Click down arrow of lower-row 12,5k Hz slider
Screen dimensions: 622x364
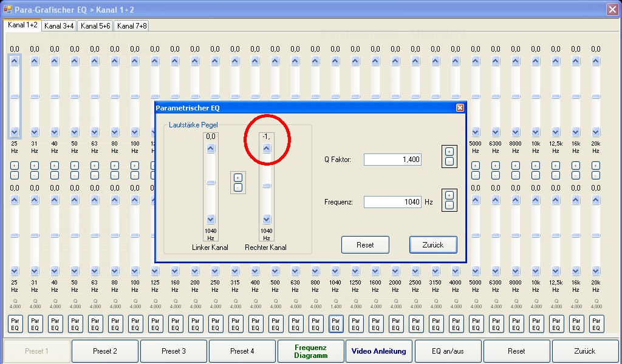(556, 271)
